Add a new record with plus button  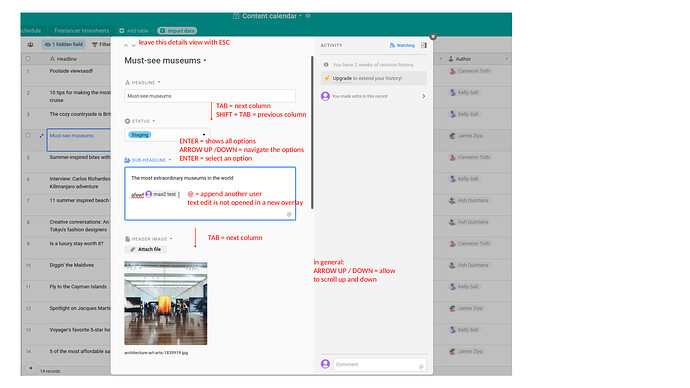pos(30,368)
